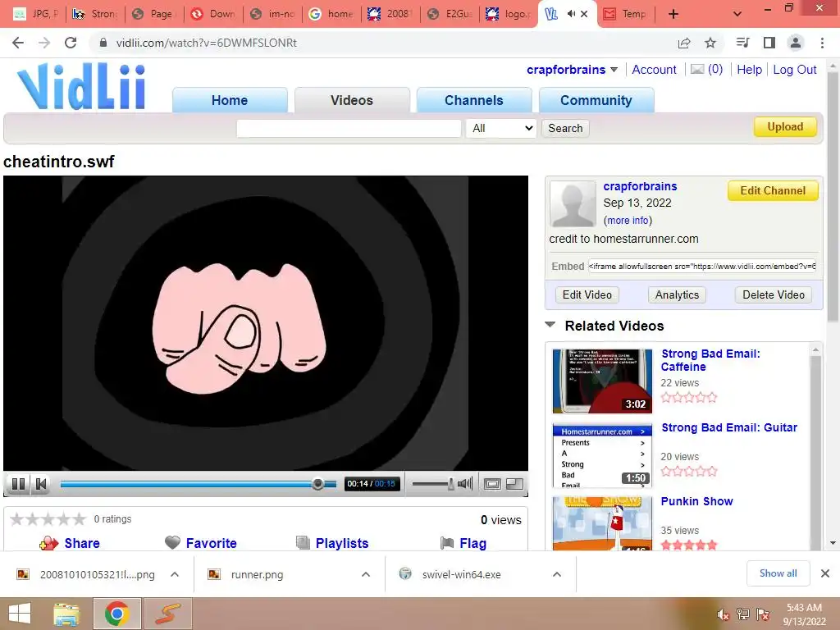Click the video progress seek bar

(199, 484)
